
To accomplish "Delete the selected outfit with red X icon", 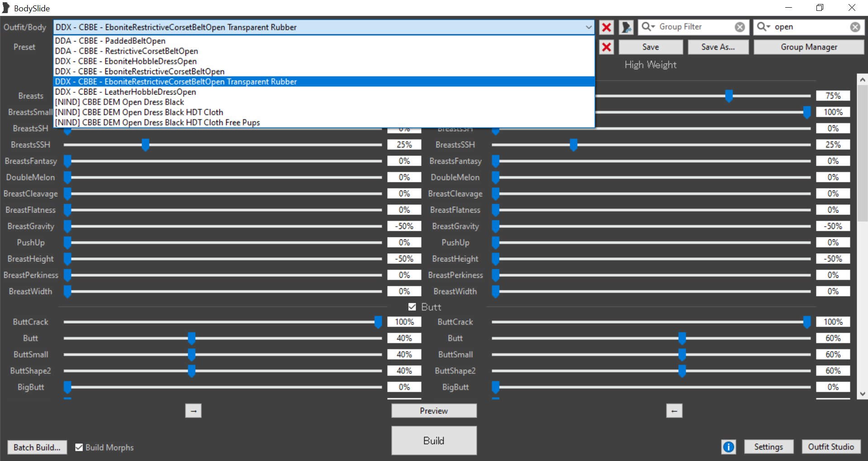I will [607, 27].
